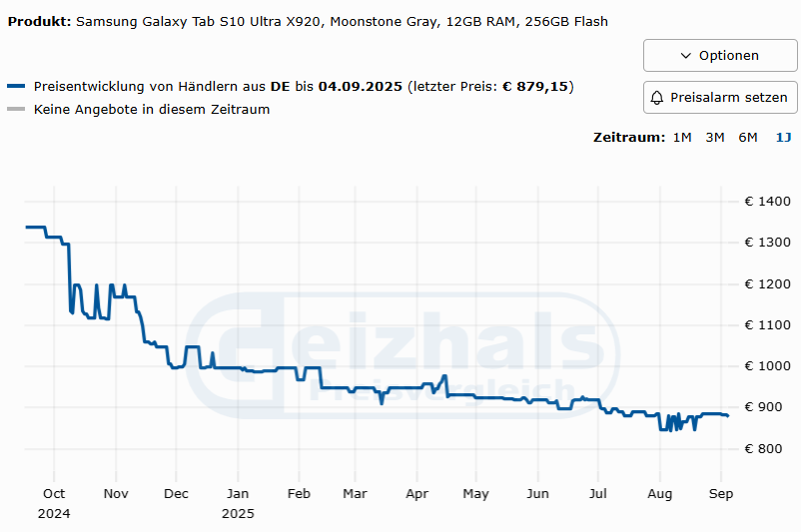
Task: Click the Jan 2025 x-axis label
Action: coord(238,493)
